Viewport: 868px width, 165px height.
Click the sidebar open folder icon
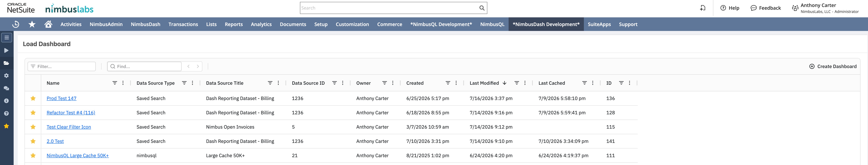click(6, 63)
